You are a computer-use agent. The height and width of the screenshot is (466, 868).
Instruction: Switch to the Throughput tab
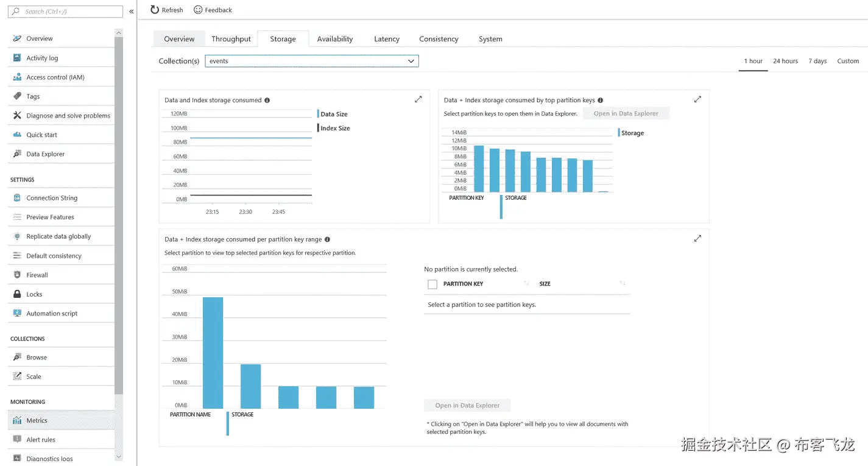tap(231, 39)
